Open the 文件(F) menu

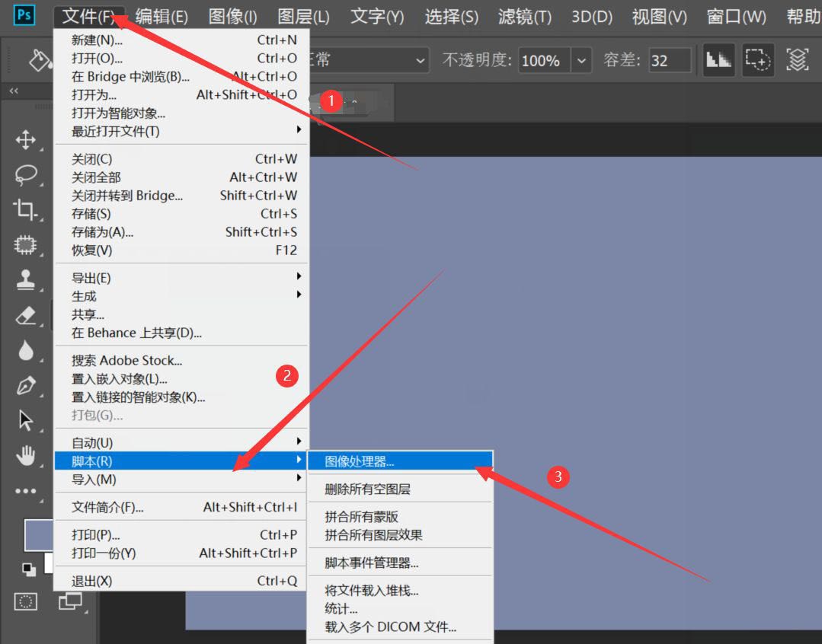(x=88, y=17)
